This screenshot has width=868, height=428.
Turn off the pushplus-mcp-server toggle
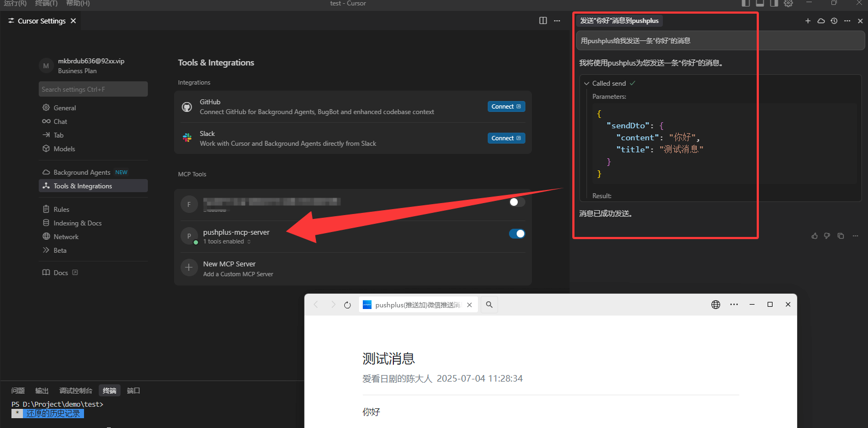click(517, 234)
